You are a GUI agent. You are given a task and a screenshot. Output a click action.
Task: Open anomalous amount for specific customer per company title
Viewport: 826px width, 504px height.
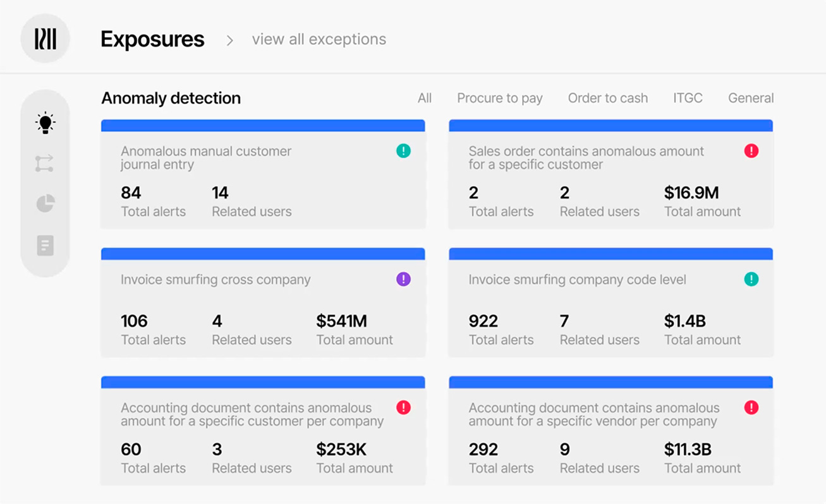(252, 414)
